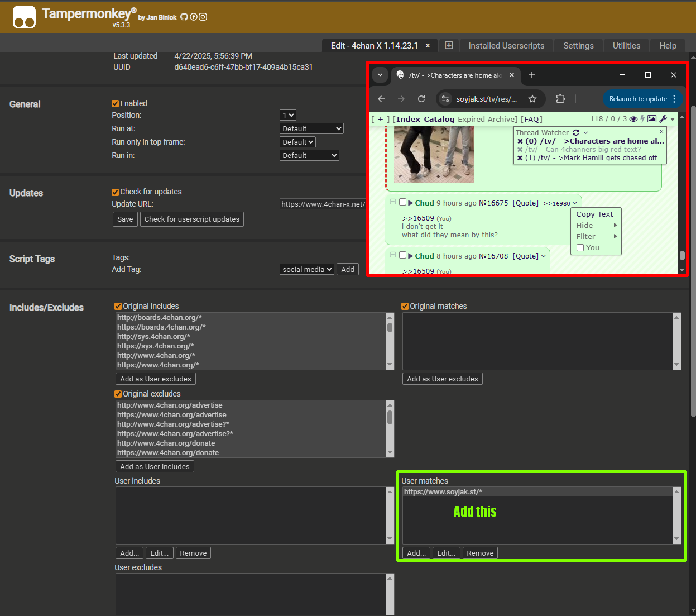
Task: Unwatch the 'Mark Hamill gets chased off' thread
Action: [520, 158]
